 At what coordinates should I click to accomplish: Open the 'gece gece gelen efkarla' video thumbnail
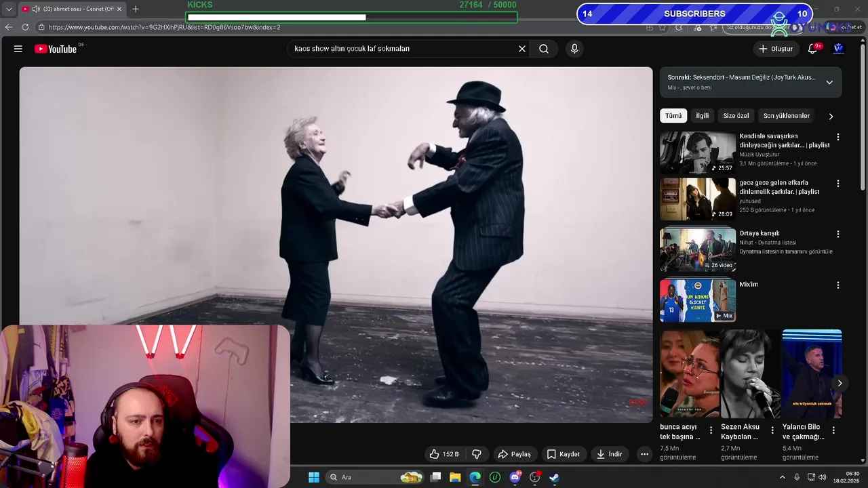click(x=698, y=199)
